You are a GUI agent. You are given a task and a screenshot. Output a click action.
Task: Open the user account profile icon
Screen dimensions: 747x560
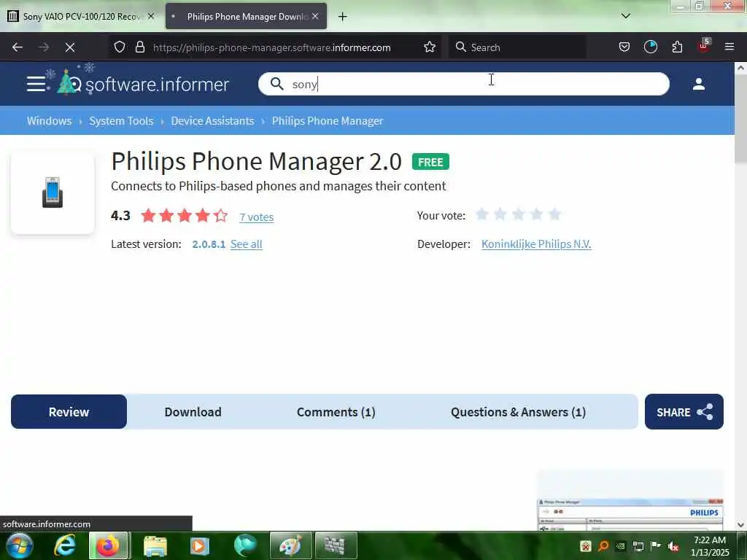click(x=698, y=84)
